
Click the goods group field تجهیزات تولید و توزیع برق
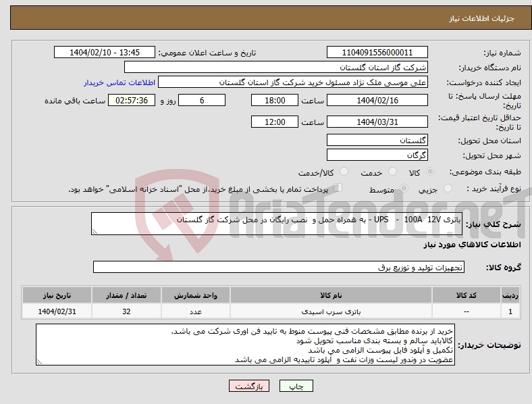279,267
